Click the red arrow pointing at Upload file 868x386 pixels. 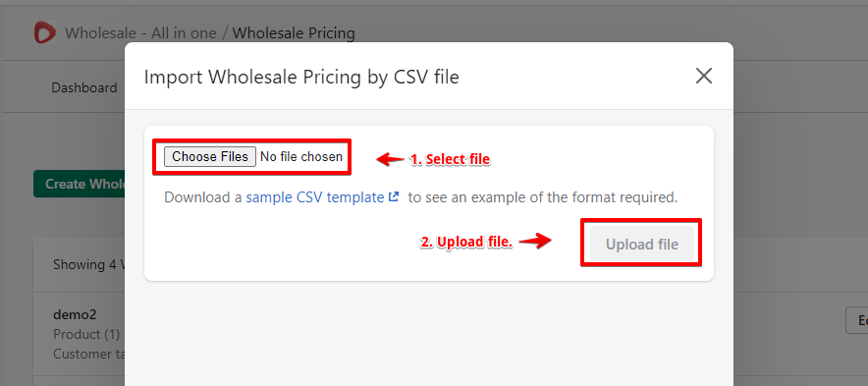(536, 241)
